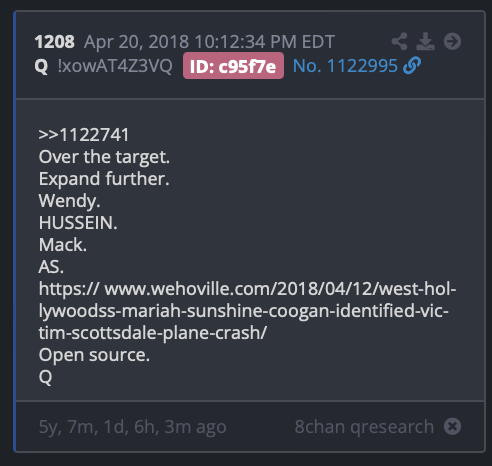Image resolution: width=492 pixels, height=466 pixels.
Task: Dismiss with the circled X icon
Action: (x=452, y=426)
